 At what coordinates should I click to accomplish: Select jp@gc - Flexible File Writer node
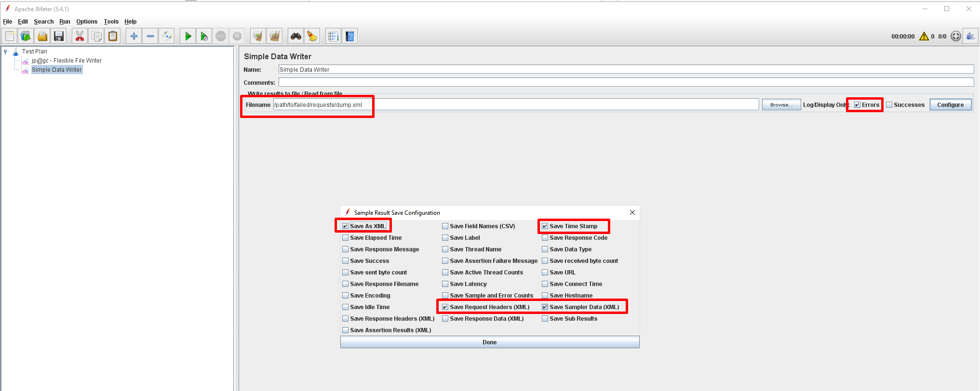[x=67, y=61]
